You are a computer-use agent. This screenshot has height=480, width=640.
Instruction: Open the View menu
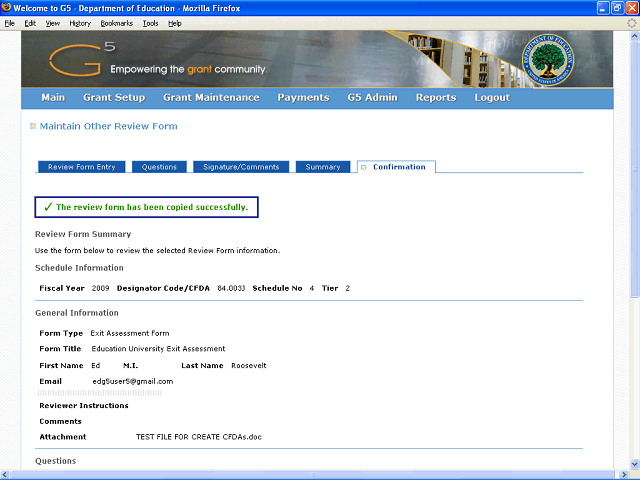point(53,23)
